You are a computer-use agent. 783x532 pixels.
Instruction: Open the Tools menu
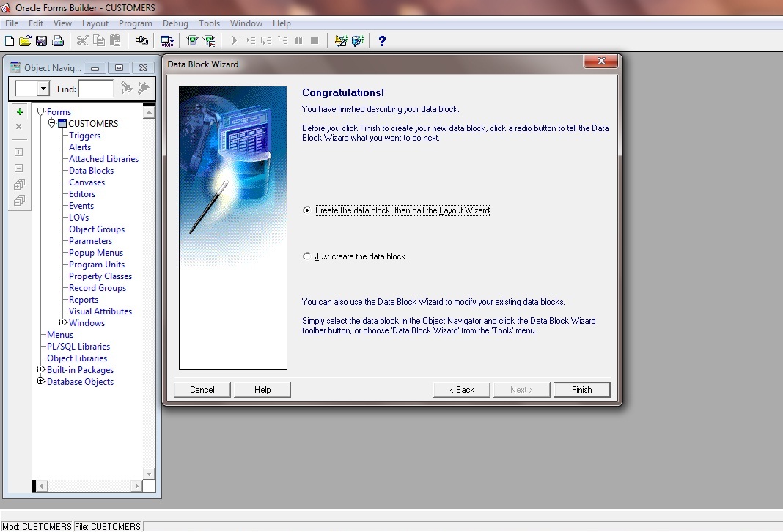209,23
